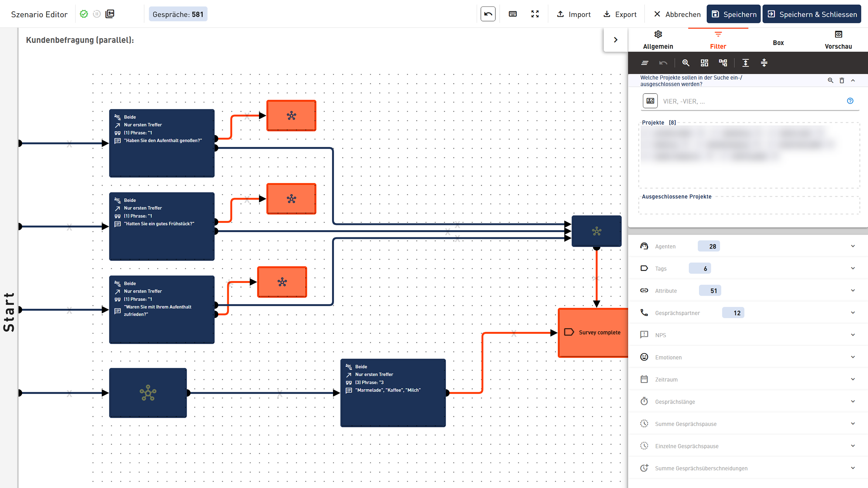Click the collapse-all icon in dark toolbar

764,63
